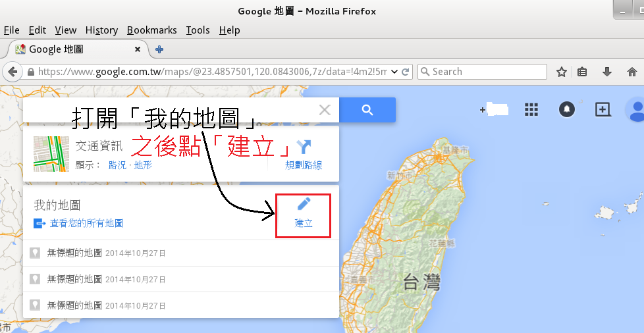Screen dimensions: 644x333
Task: Open the File menu
Action: (x=11, y=30)
